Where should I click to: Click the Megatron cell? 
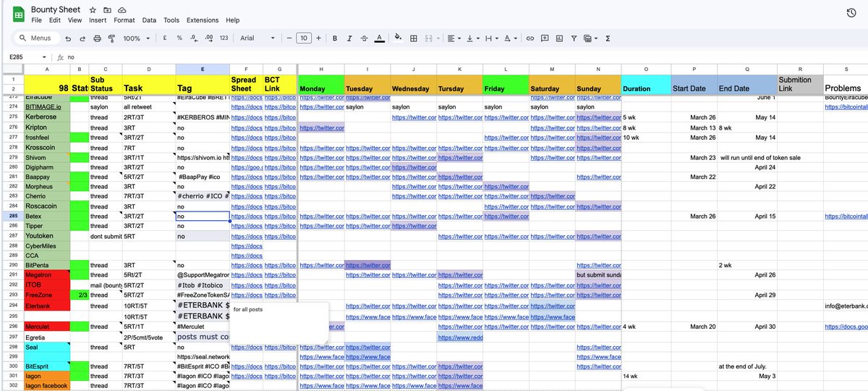click(x=47, y=275)
